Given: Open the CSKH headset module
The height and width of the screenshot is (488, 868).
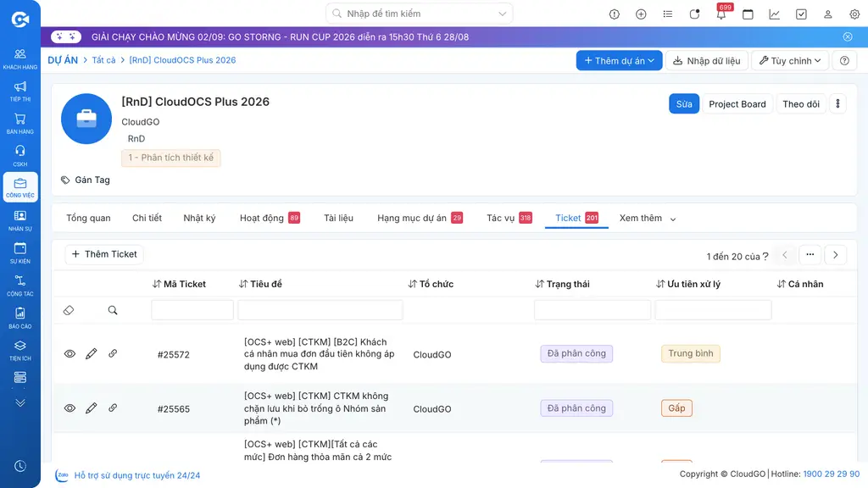Looking at the screenshot, I should click(x=20, y=156).
